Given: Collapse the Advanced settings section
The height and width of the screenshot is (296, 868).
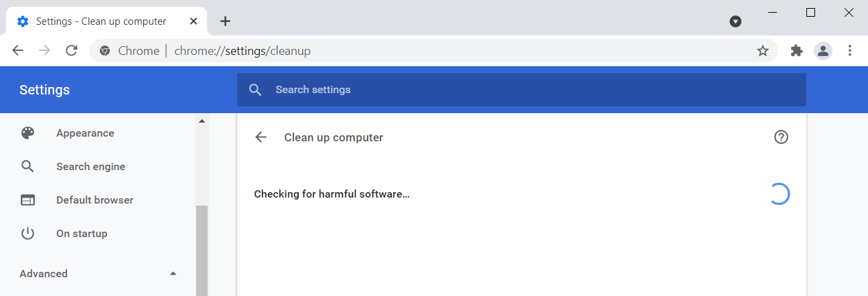Looking at the screenshot, I should 173,273.
